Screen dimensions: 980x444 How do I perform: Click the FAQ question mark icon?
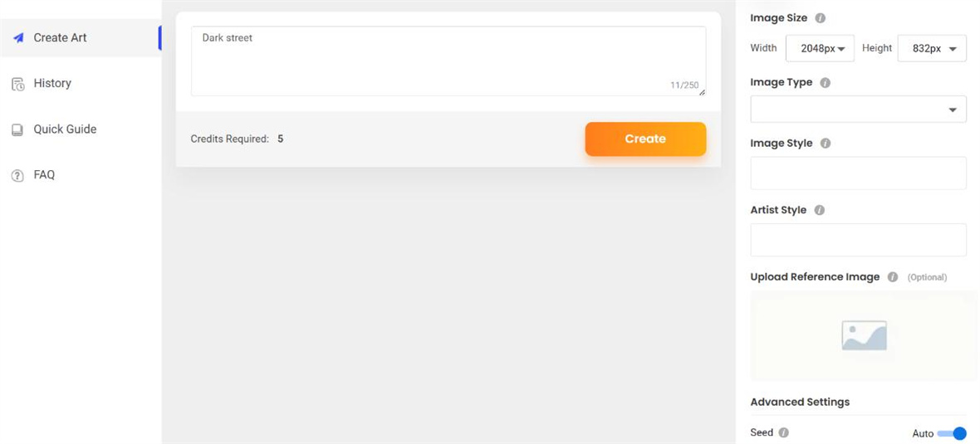pos(17,176)
